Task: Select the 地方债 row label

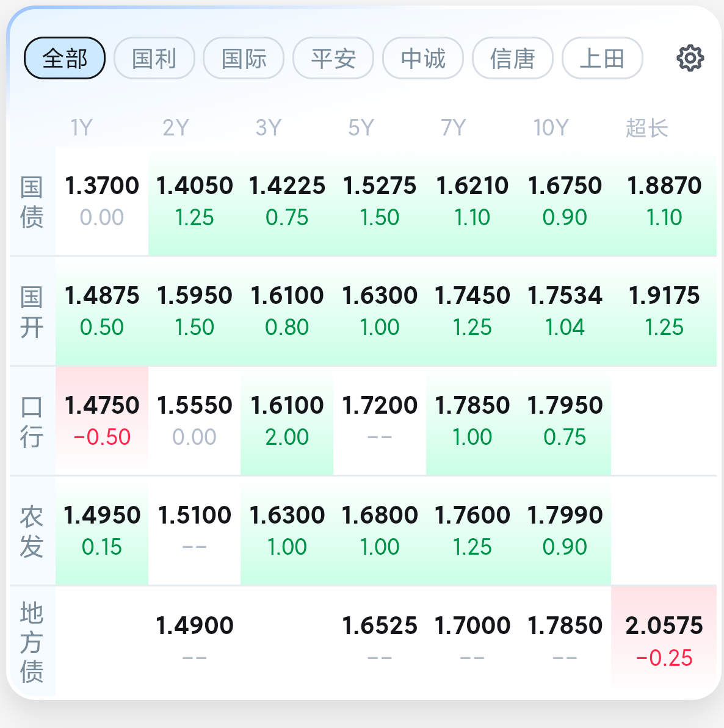Action: (32, 642)
